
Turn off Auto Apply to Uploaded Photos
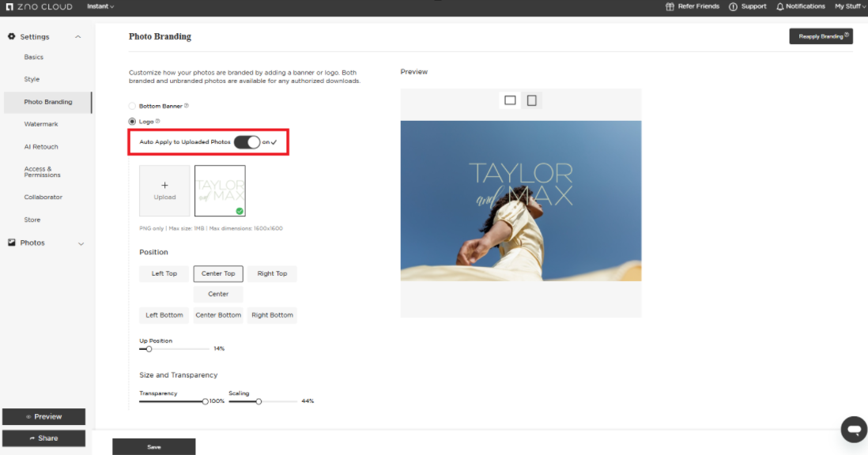point(247,142)
